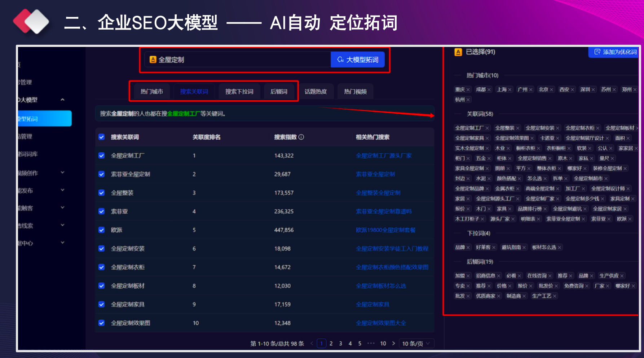
Task: Remove the 重庆 city tag via its ×
Action: (x=468, y=89)
